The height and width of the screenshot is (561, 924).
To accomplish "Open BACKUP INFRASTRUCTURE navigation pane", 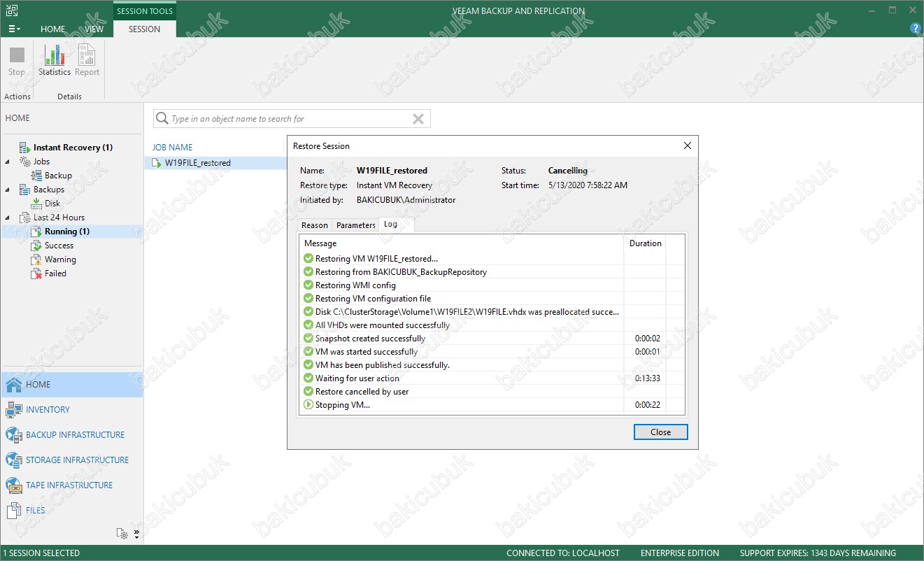I will [72, 435].
